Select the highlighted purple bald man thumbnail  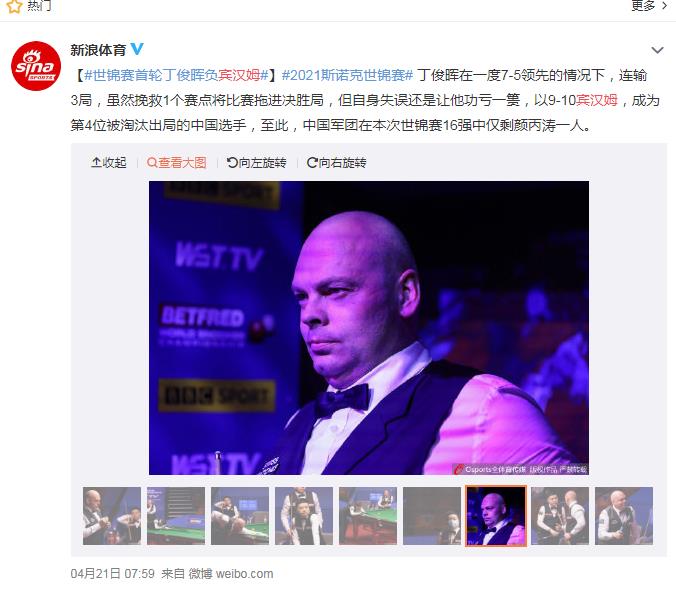(x=496, y=516)
